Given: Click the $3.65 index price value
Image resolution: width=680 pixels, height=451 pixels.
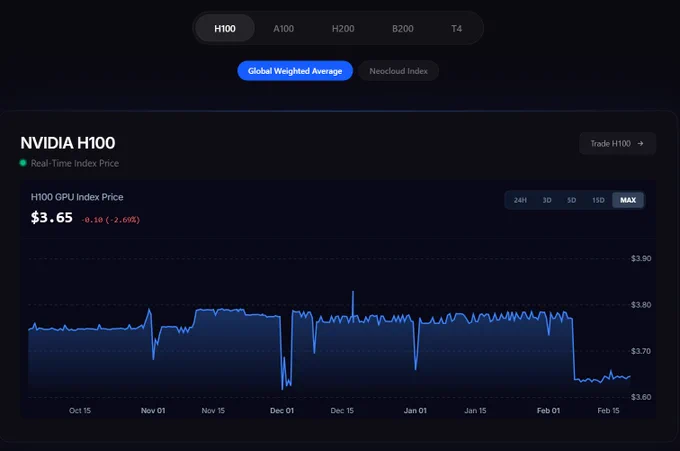Looking at the screenshot, I should [52, 217].
